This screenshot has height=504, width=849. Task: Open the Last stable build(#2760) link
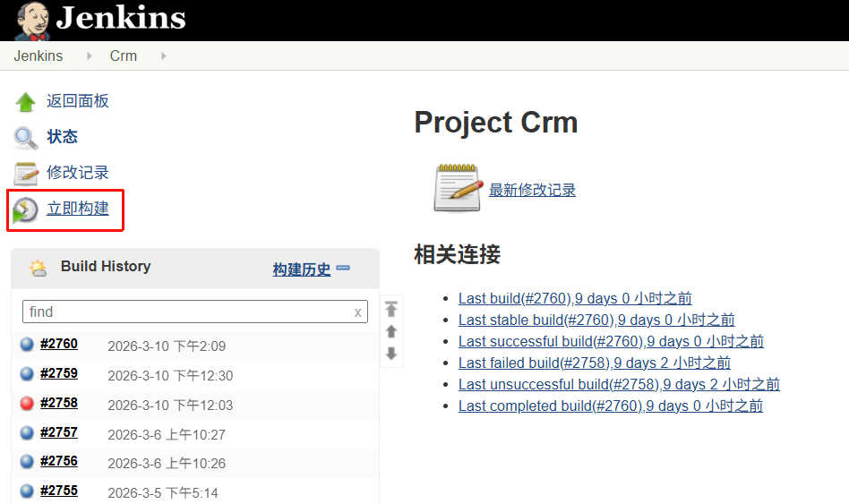point(596,320)
